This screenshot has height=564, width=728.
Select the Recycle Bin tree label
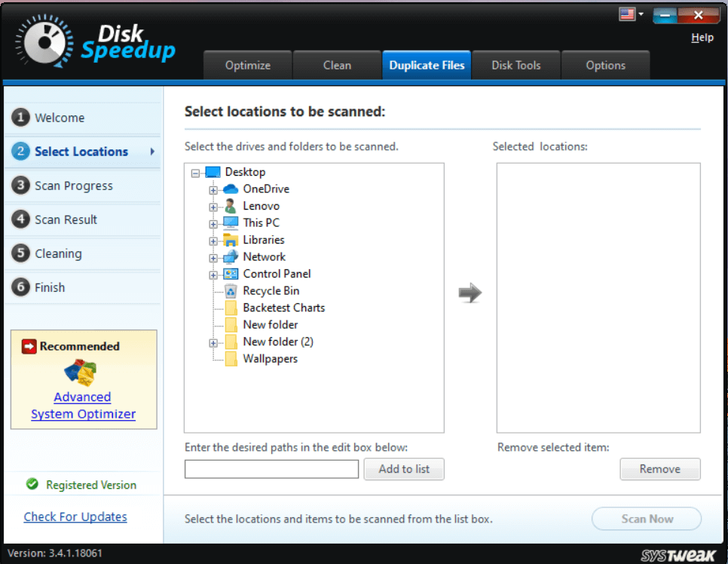(271, 291)
